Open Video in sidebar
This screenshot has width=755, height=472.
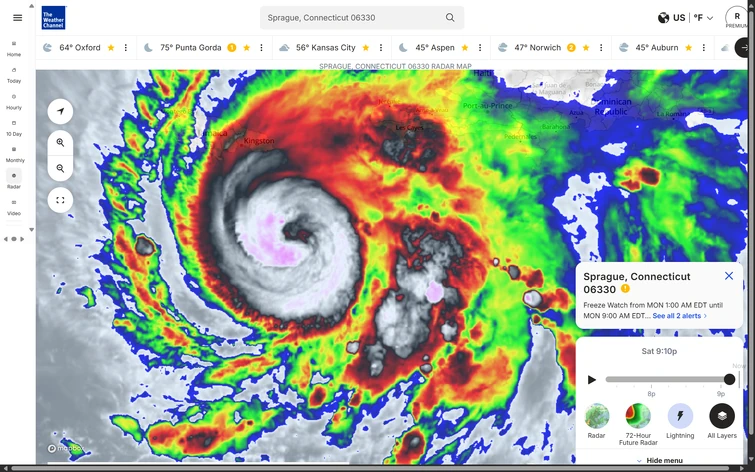(x=14, y=207)
